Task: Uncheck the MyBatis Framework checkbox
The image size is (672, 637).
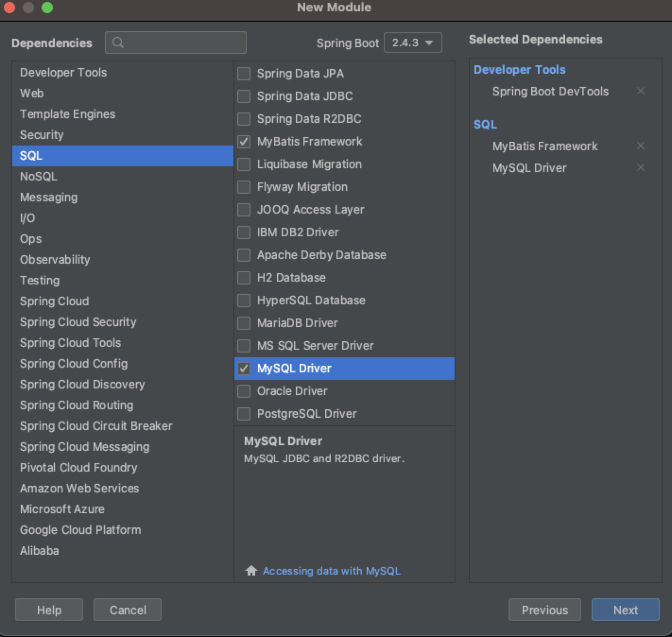Action: coord(244,141)
